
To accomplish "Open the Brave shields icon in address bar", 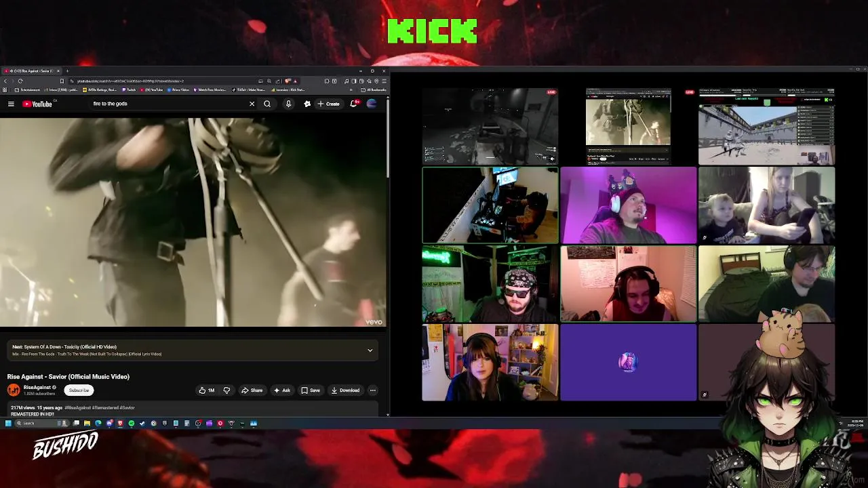I will tap(288, 81).
